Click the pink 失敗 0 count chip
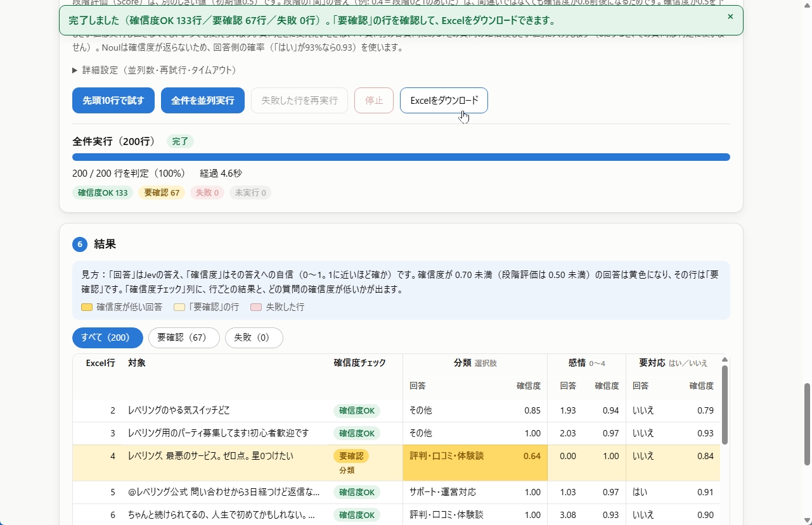Screen dimensions: 812x525 pos(207,193)
